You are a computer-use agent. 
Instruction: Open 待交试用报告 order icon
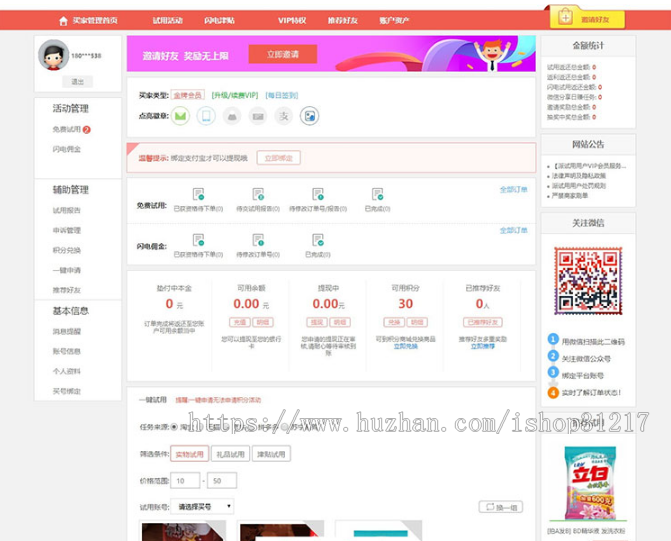click(258, 194)
